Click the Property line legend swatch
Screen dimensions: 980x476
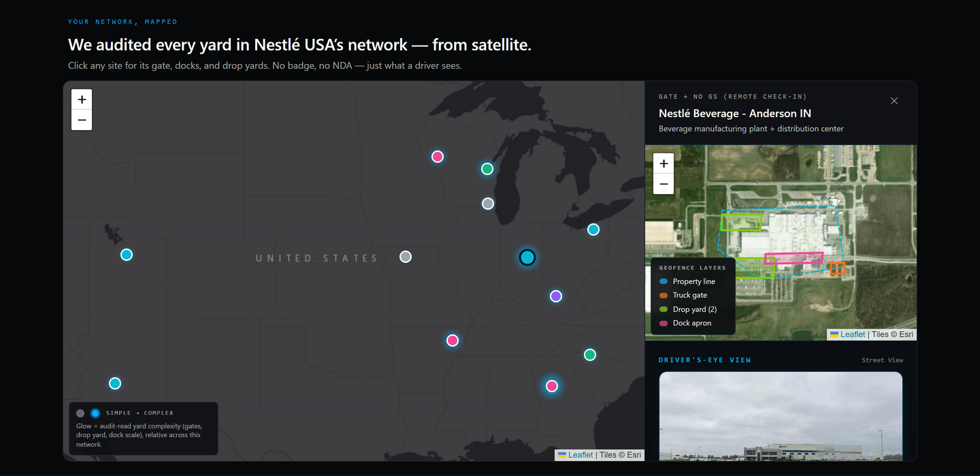pos(664,281)
